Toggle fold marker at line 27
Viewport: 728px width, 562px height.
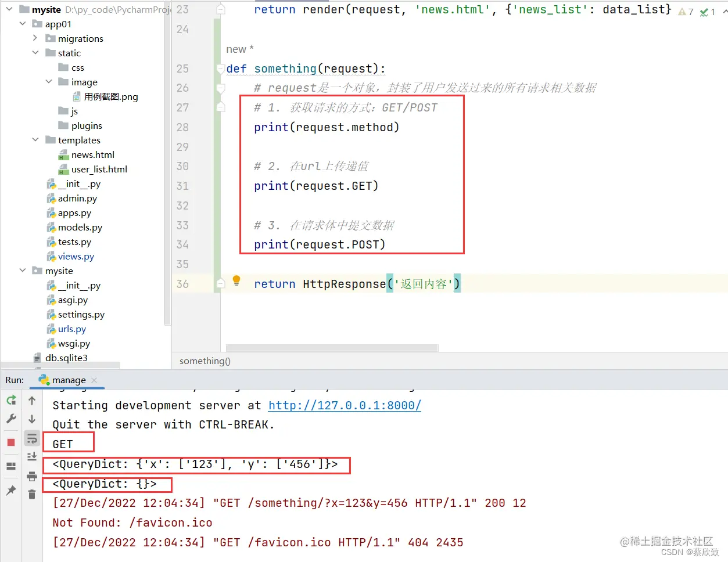(x=221, y=107)
